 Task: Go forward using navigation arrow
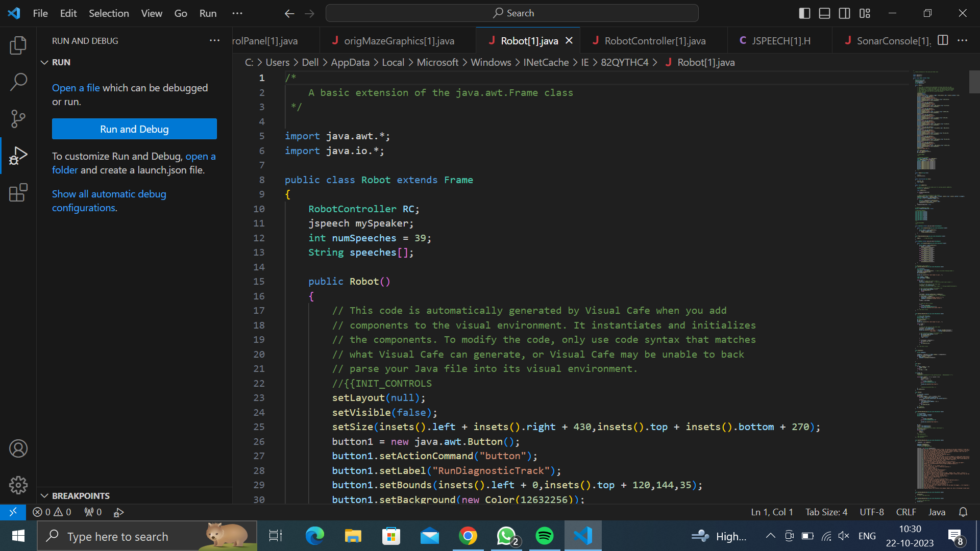309,13
